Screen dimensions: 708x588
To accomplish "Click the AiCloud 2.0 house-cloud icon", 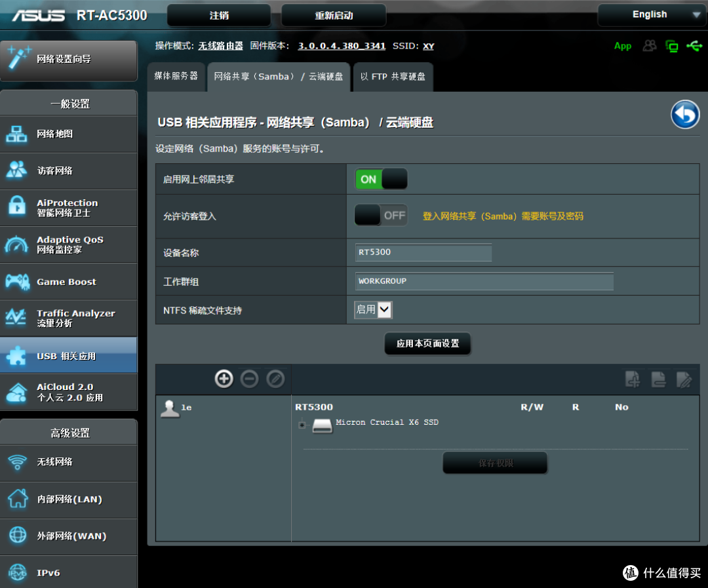I will (x=16, y=392).
